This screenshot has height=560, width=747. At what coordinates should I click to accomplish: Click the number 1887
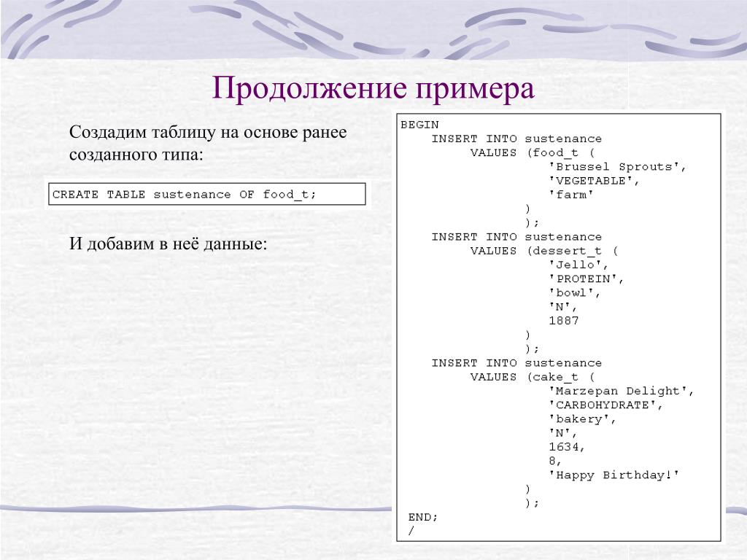point(564,321)
